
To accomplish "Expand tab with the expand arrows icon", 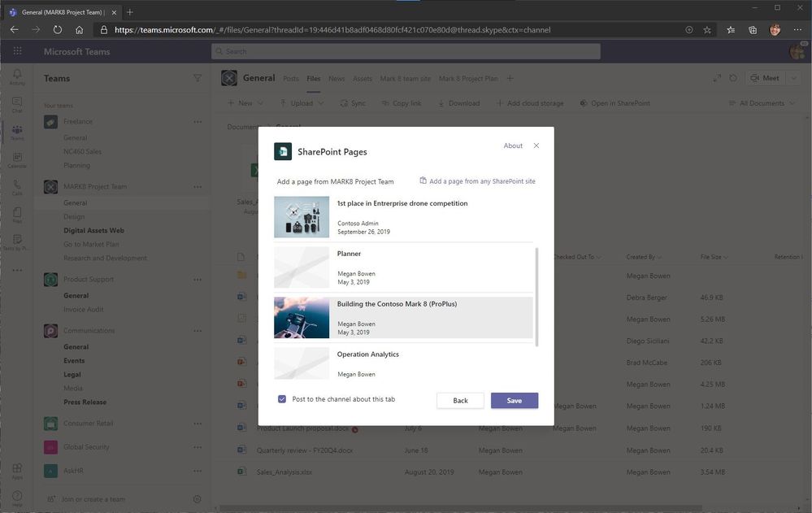I will pos(717,78).
